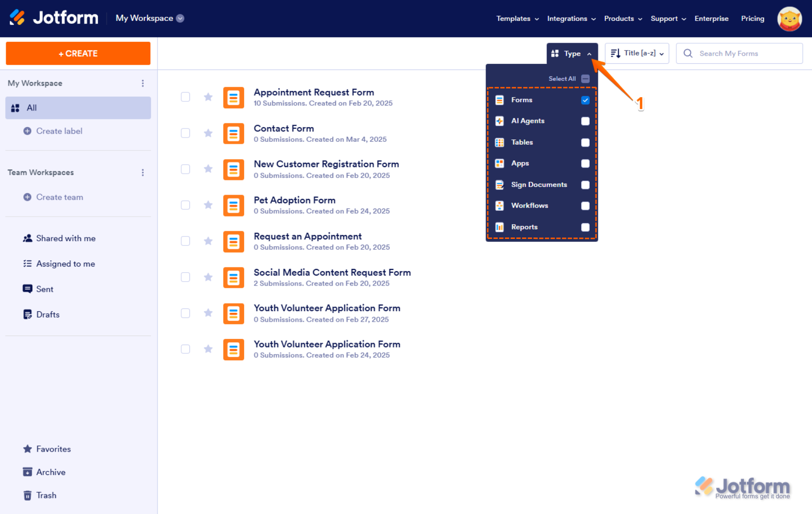Open Trash from the sidebar
The image size is (812, 514).
(x=46, y=495)
